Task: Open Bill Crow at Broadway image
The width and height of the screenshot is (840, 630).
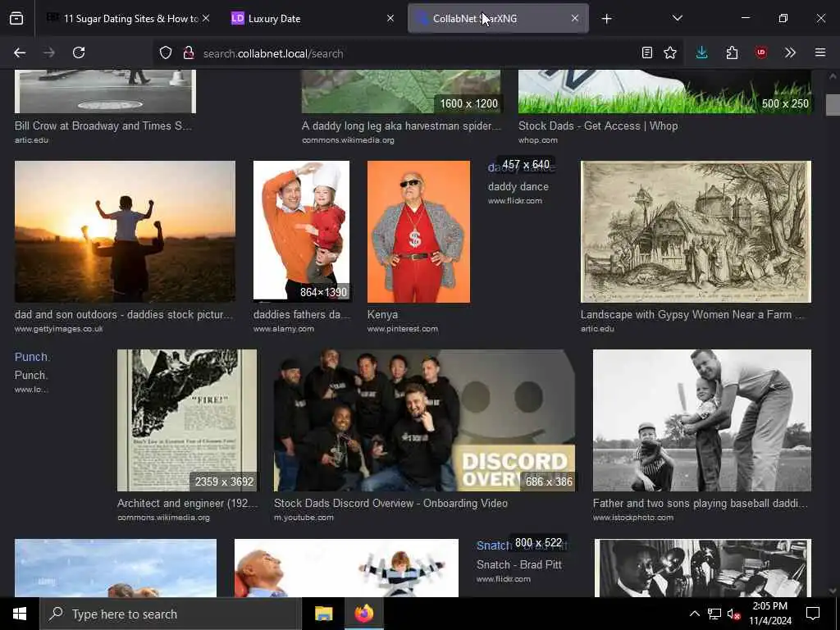Action: coord(105,91)
